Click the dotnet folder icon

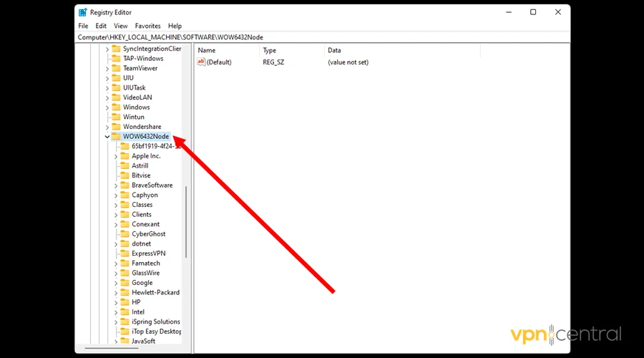pos(125,243)
